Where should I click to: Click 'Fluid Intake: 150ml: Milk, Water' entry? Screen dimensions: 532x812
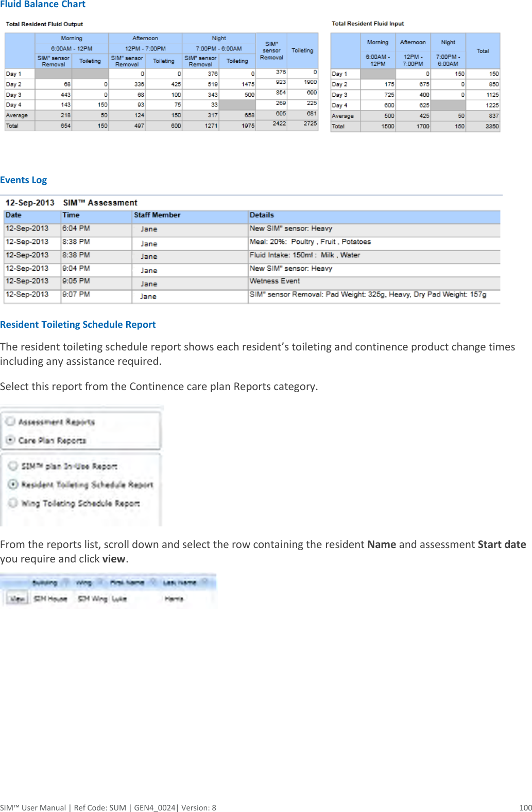pyautogui.click(x=305, y=255)
